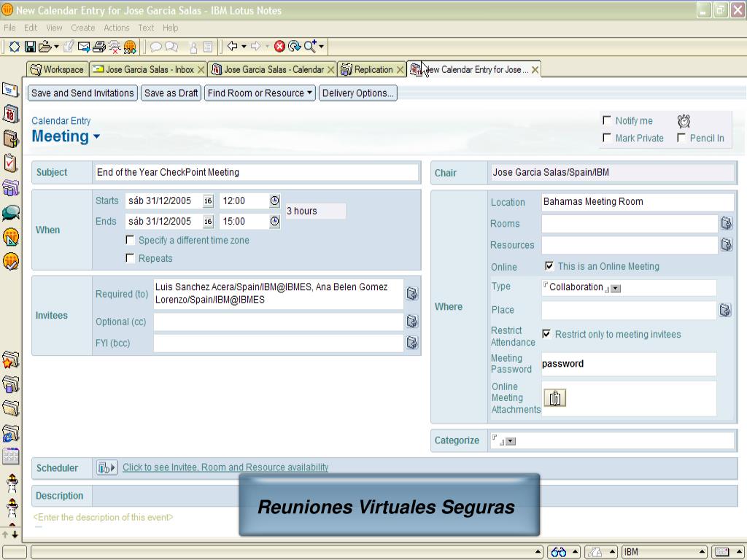Open Ends date picker calendar icon
Viewport: 747px width, 560px height.
(x=208, y=222)
